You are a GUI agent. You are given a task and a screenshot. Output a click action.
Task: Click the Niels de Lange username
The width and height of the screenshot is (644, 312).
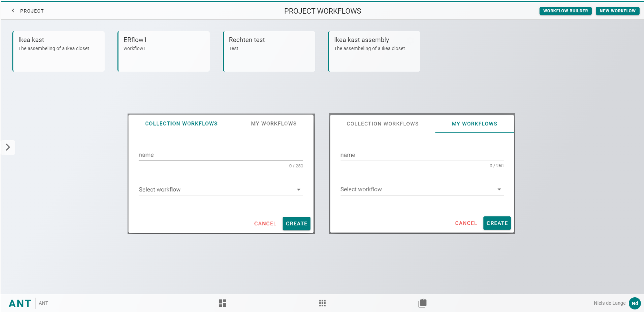click(x=610, y=303)
